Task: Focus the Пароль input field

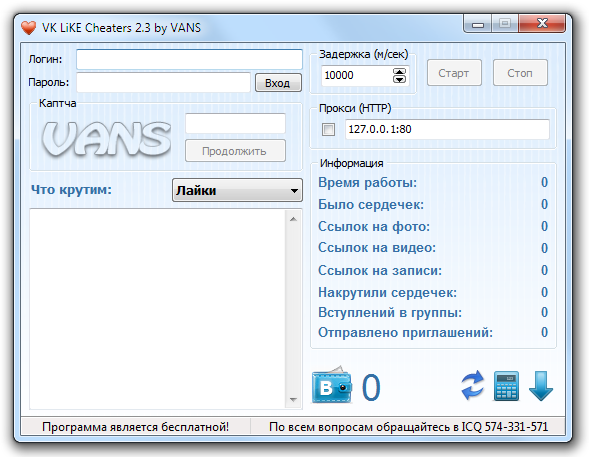Action: (x=163, y=82)
